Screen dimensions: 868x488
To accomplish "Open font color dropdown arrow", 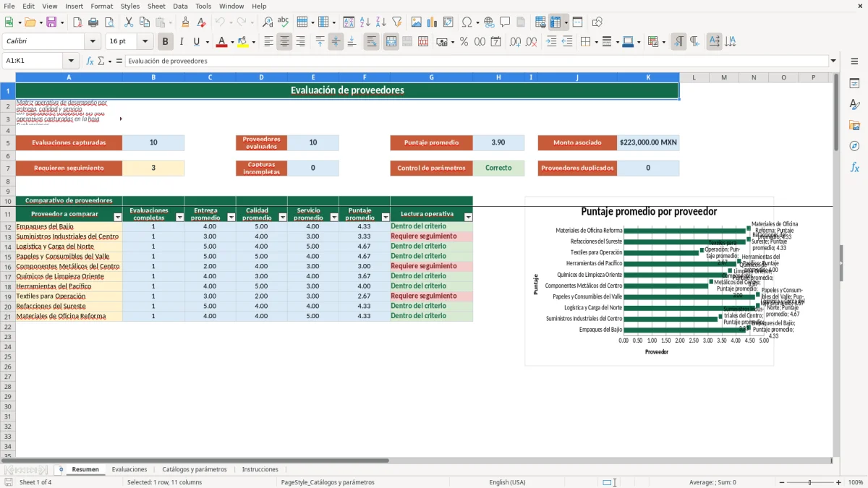I will [231, 42].
